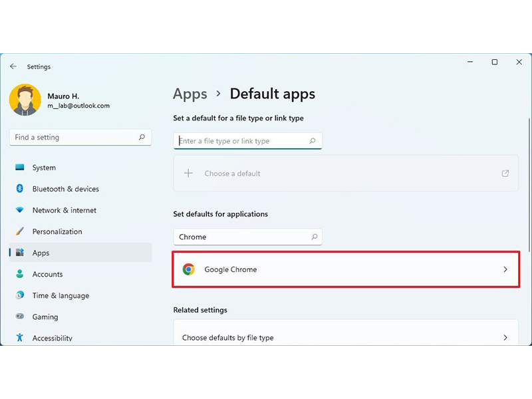Expand Choose defaults by file type chevron

(505, 338)
